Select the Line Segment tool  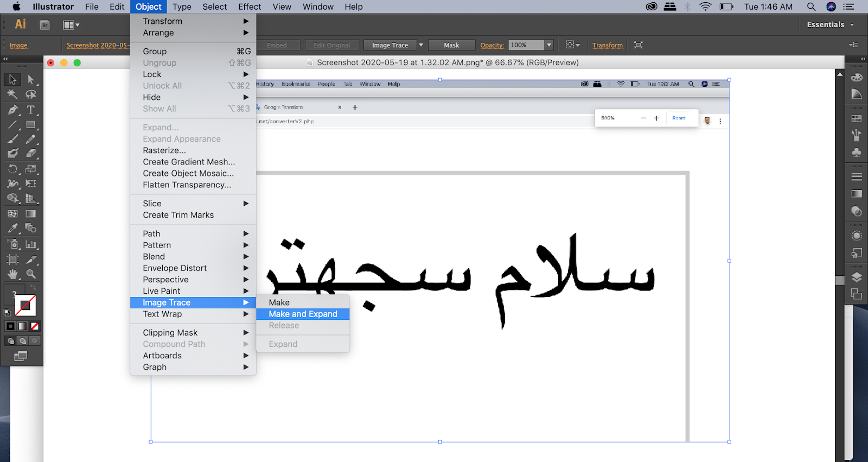click(x=12, y=125)
